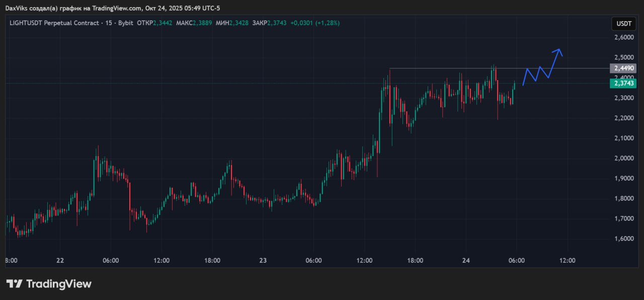Click the 1,6000 price scale label
Screen dimensions: 644x300
point(623,239)
